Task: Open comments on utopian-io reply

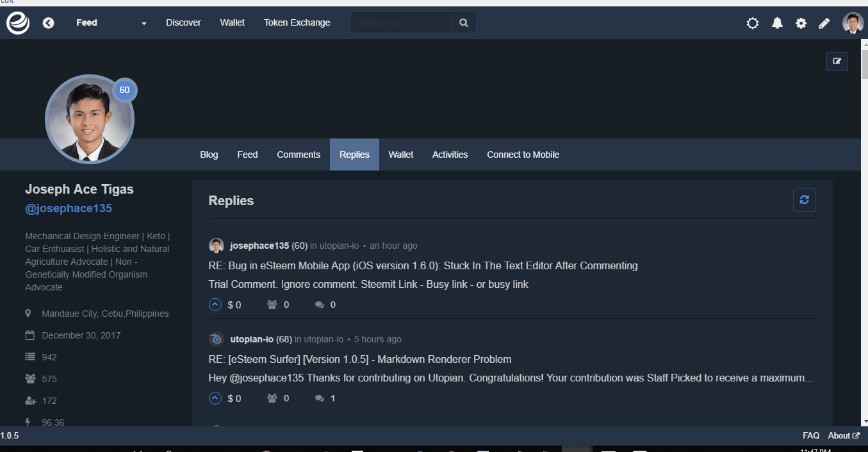Action: pos(325,398)
